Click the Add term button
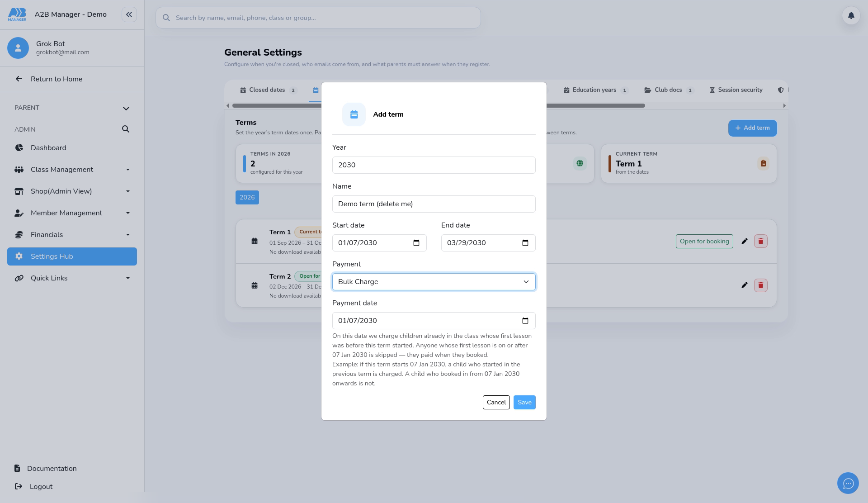This screenshot has height=503, width=868. click(752, 128)
